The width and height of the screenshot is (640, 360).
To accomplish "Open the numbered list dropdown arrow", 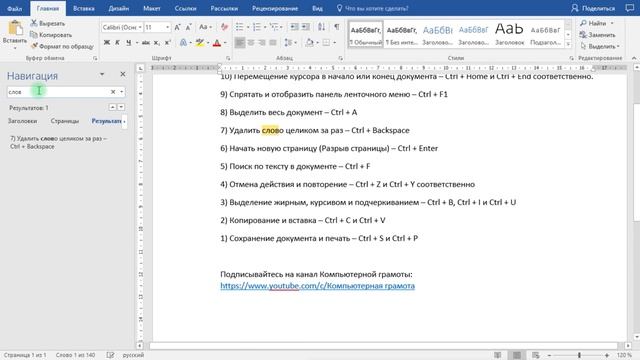I will pos(265,27).
